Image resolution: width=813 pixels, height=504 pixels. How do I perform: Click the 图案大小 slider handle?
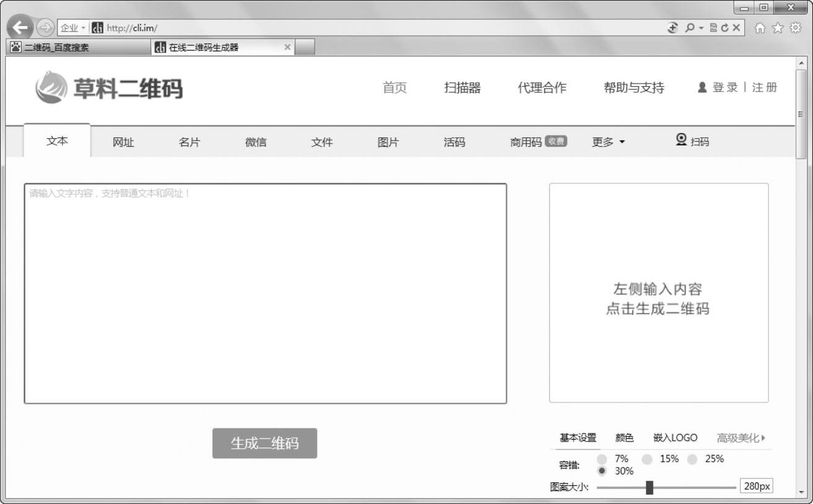650,487
